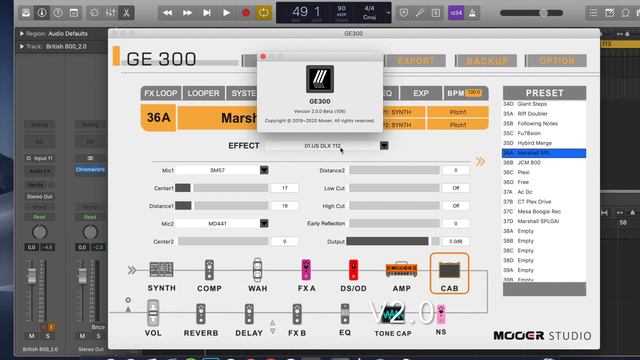
Task: Click the Stereo Out output slot button
Action: tap(40, 196)
